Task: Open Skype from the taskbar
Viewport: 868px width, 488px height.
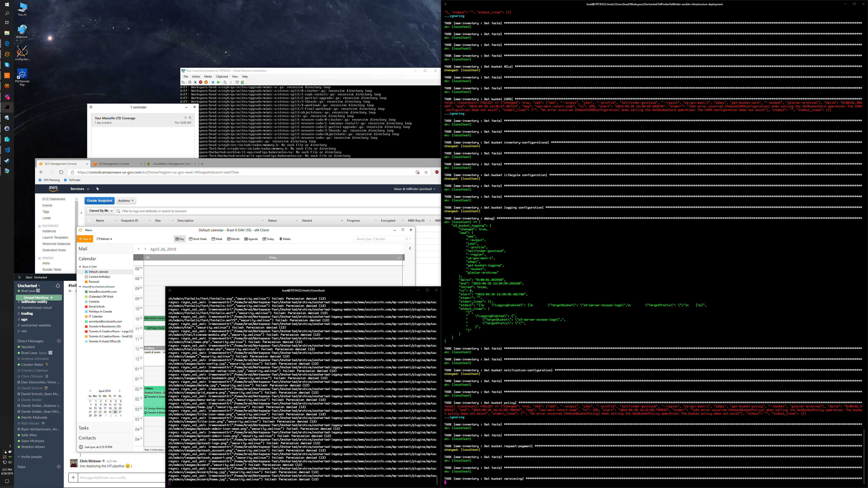Action: tap(7, 65)
